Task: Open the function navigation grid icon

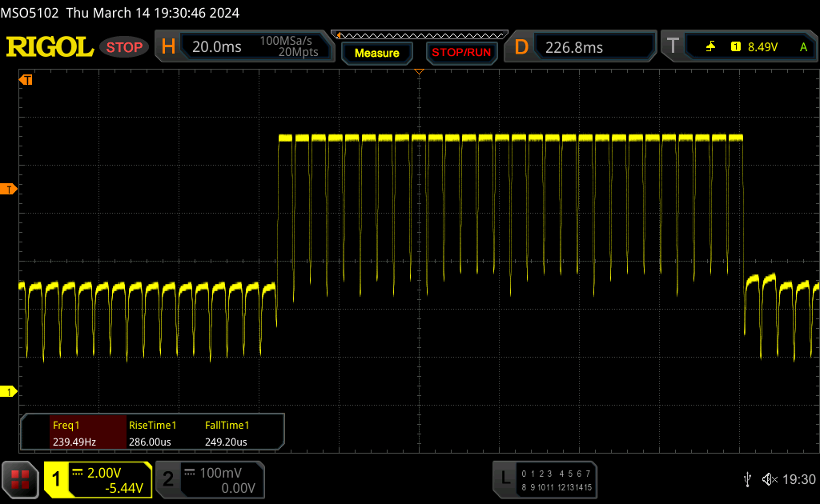Action: [20, 479]
